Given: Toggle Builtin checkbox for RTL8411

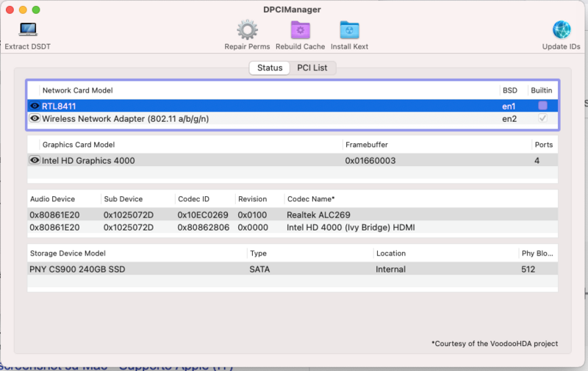Looking at the screenshot, I should 542,106.
